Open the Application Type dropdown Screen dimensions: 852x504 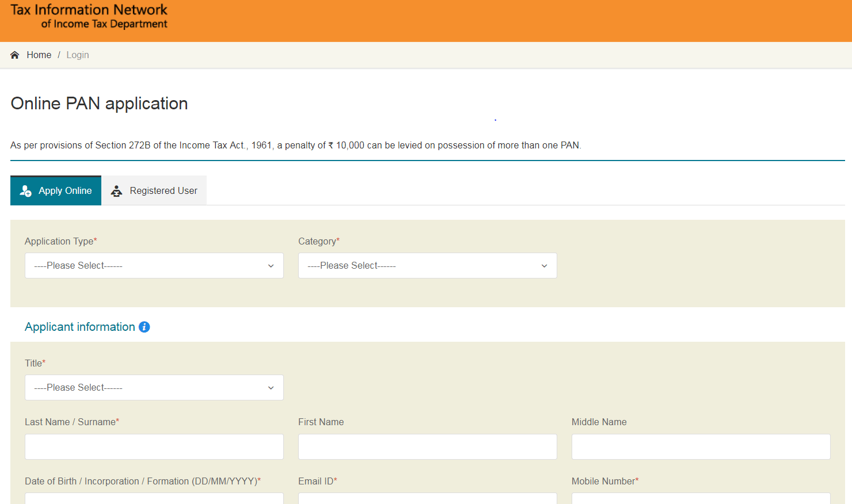coord(154,266)
